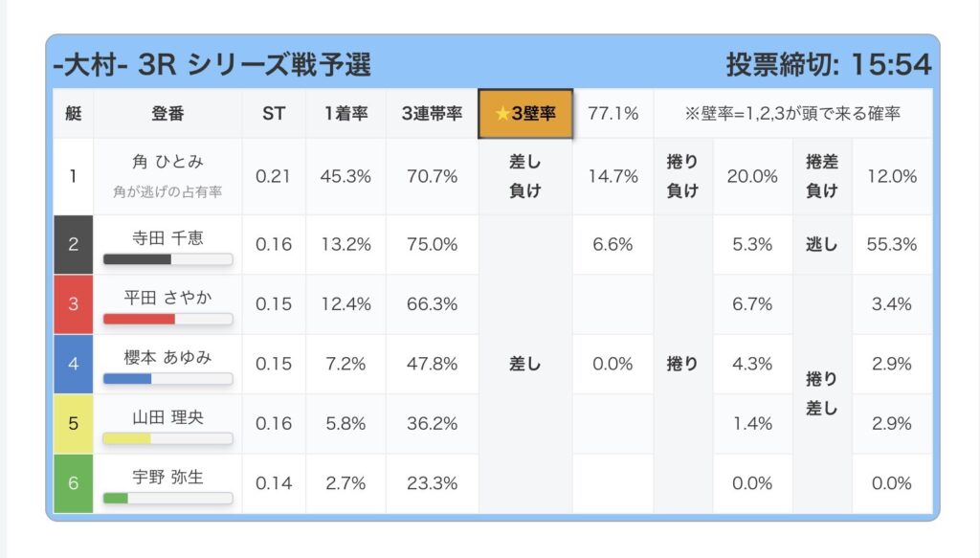Select the red boat number 3 badge
Image resolution: width=980 pixels, height=558 pixels.
[x=74, y=304]
